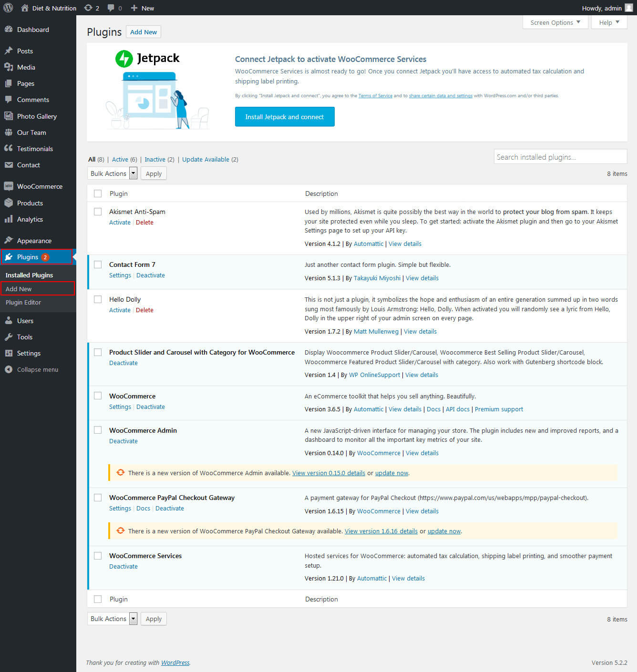Check the Product Slider and Carousel checkbox
637x672 pixels.
coord(98,352)
